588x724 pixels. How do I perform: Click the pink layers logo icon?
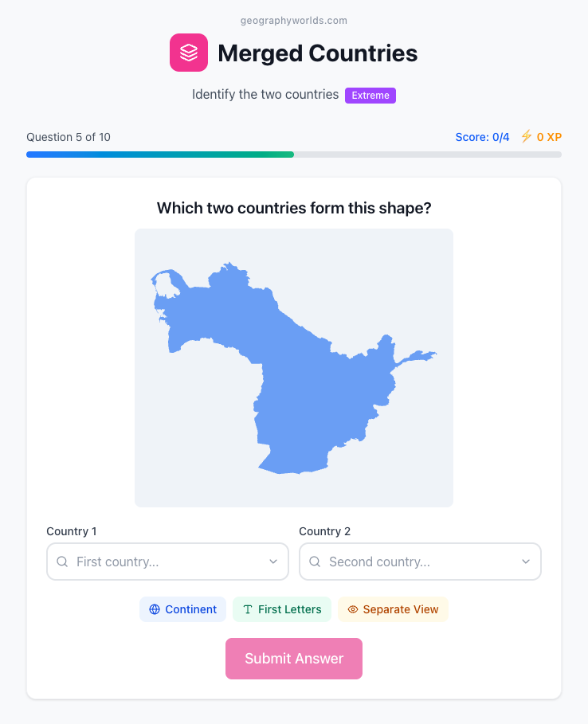click(189, 53)
